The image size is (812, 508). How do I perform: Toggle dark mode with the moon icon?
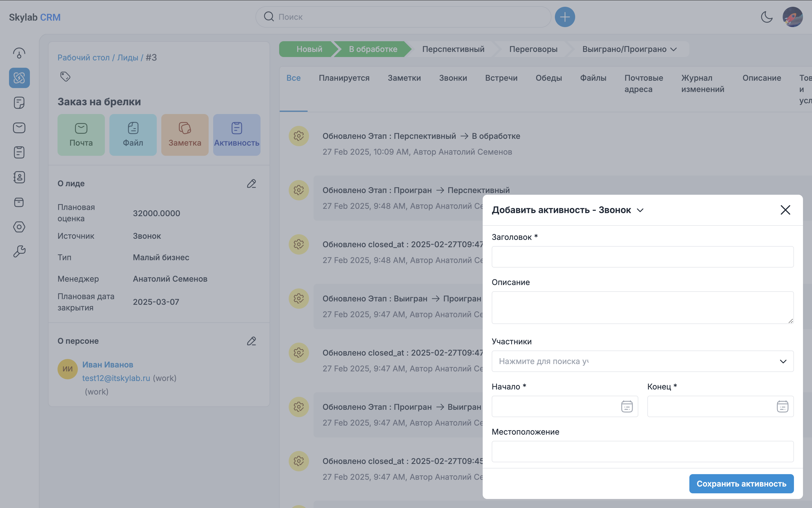pos(767,17)
